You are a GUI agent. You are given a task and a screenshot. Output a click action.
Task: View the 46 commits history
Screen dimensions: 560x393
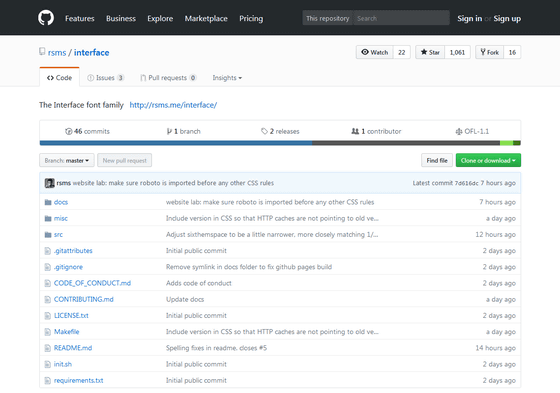(x=88, y=131)
